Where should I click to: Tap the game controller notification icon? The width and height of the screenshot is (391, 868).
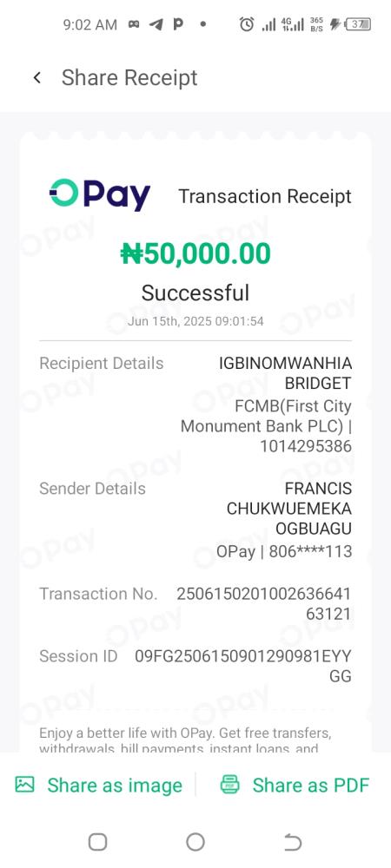[134, 24]
